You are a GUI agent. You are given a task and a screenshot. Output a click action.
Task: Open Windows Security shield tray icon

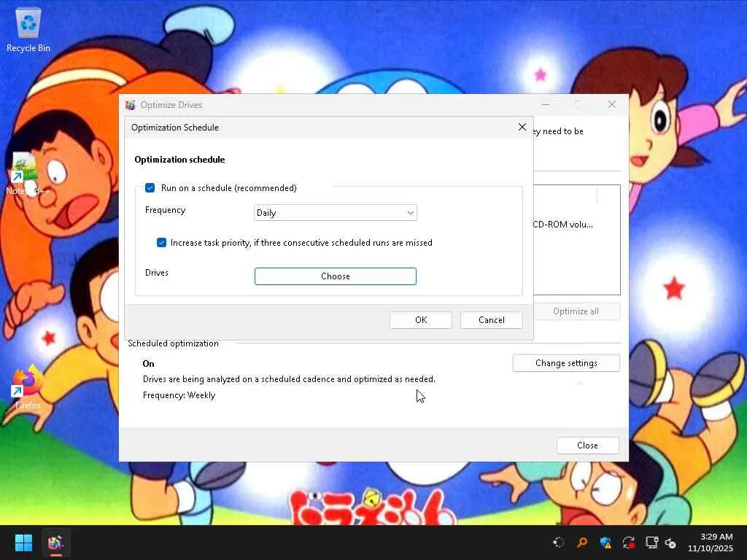pyautogui.click(x=605, y=542)
